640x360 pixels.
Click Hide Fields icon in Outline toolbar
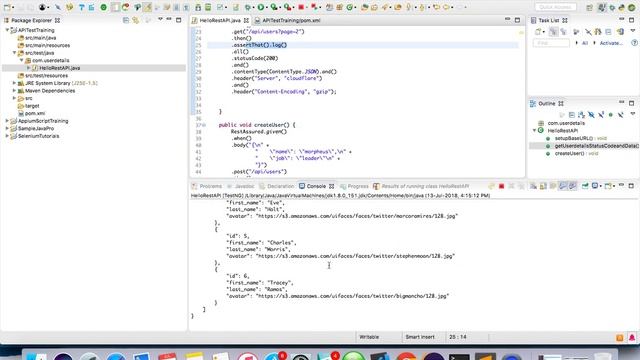click(591, 114)
